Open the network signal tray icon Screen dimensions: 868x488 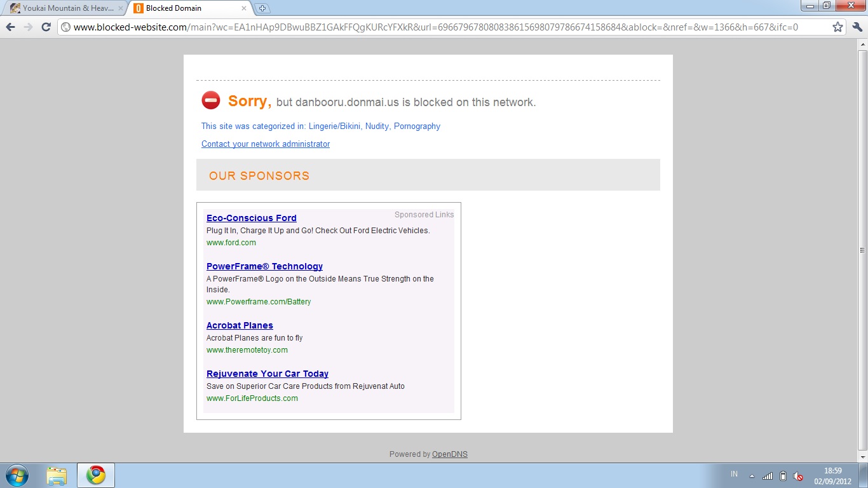tap(768, 476)
